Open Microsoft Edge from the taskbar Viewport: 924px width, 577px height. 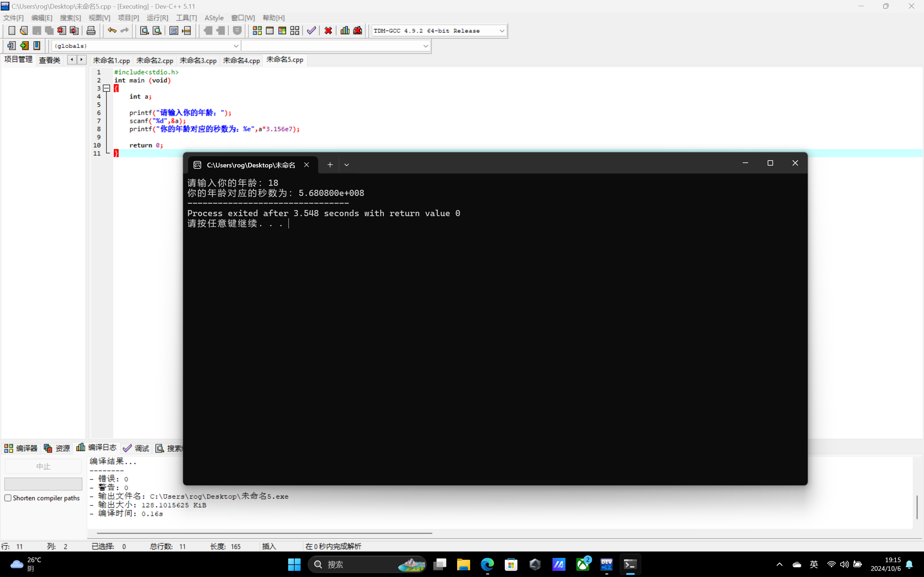[487, 564]
